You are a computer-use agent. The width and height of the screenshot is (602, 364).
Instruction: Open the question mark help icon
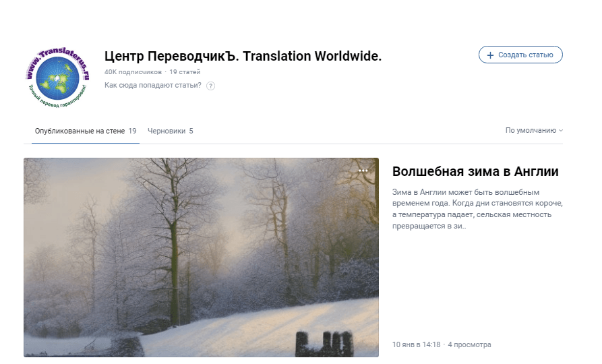[x=210, y=86]
